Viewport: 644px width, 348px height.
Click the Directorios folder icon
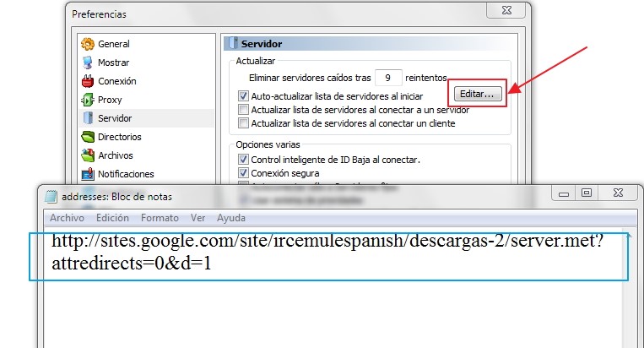point(88,137)
